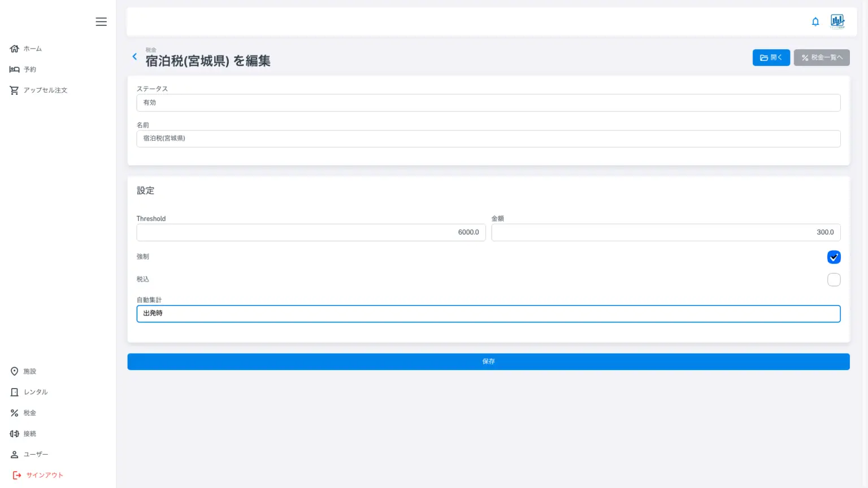
Task: Uncheck the 強制 checkbox
Action: (834, 257)
